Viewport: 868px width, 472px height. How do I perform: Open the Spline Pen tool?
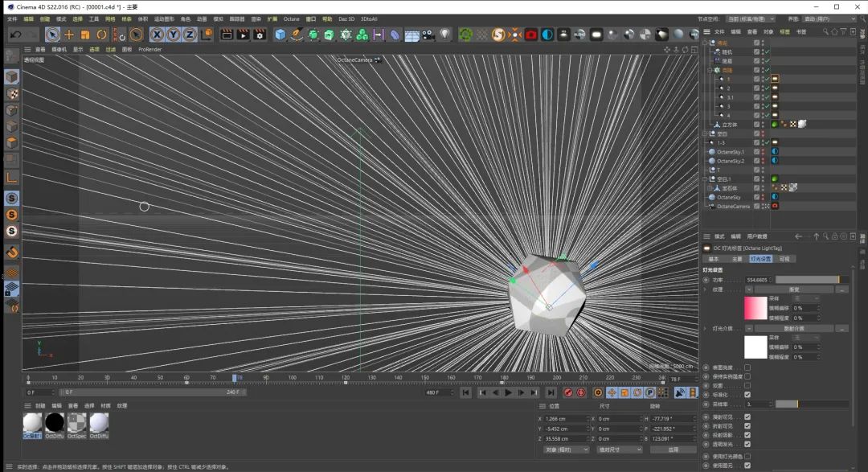(297, 35)
